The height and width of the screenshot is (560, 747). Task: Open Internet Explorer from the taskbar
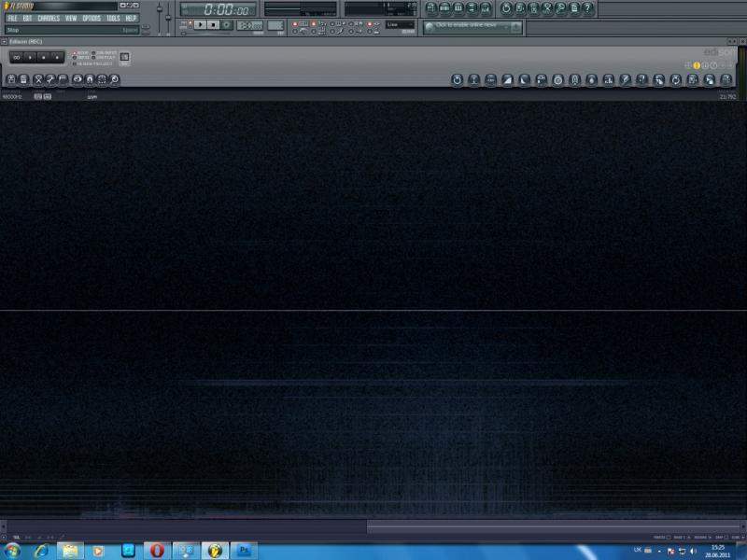tap(42, 551)
